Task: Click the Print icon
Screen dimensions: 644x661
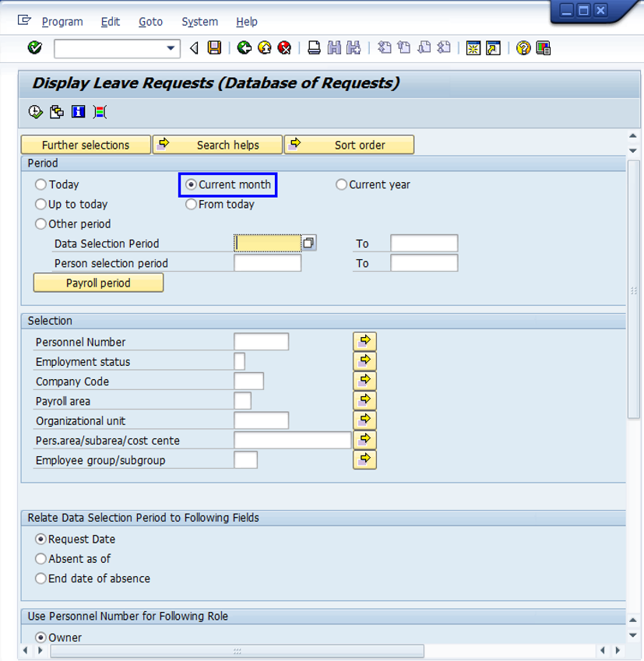Action: point(314,47)
